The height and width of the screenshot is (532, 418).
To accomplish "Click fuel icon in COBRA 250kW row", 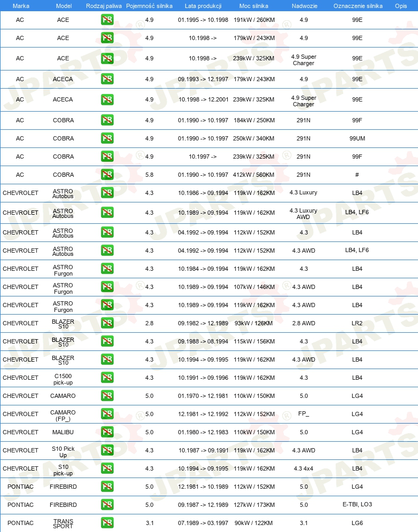I will point(107,138).
